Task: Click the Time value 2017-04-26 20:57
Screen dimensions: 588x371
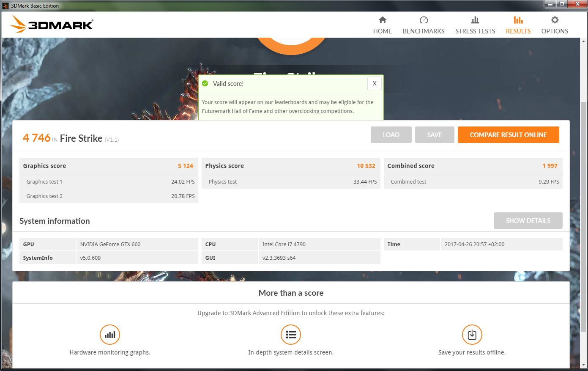Action: pyautogui.click(x=474, y=244)
